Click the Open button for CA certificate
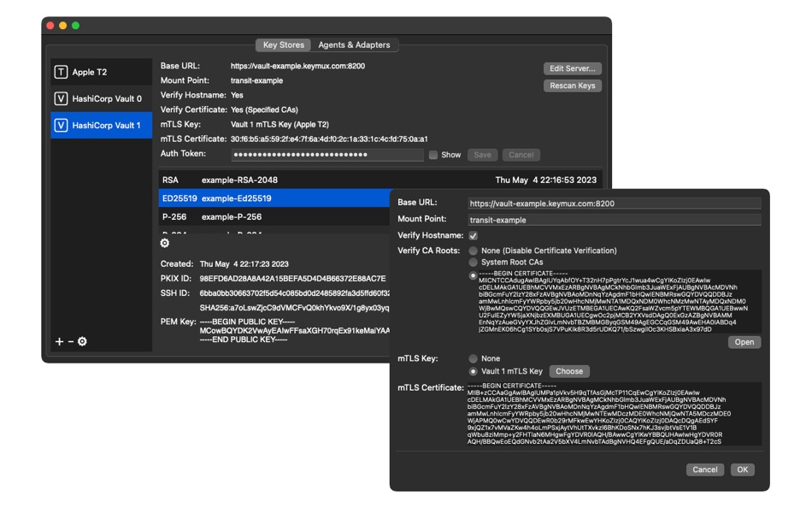 (744, 342)
